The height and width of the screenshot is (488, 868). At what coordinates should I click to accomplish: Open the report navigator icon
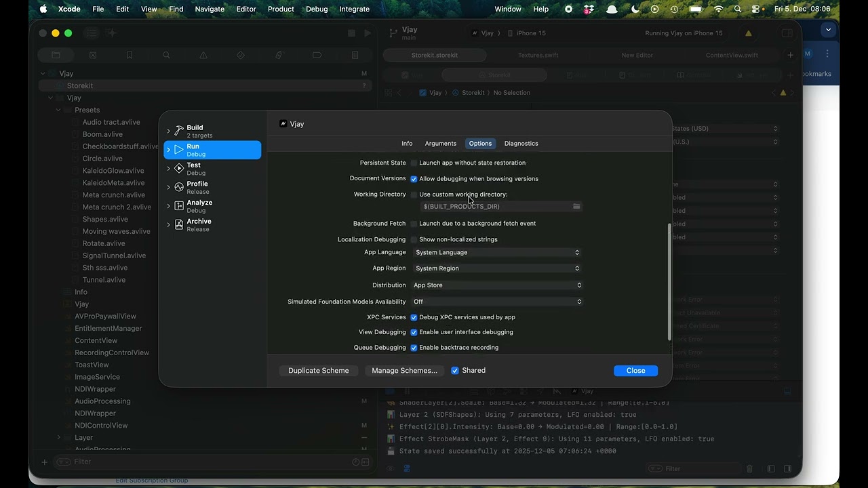(x=355, y=55)
